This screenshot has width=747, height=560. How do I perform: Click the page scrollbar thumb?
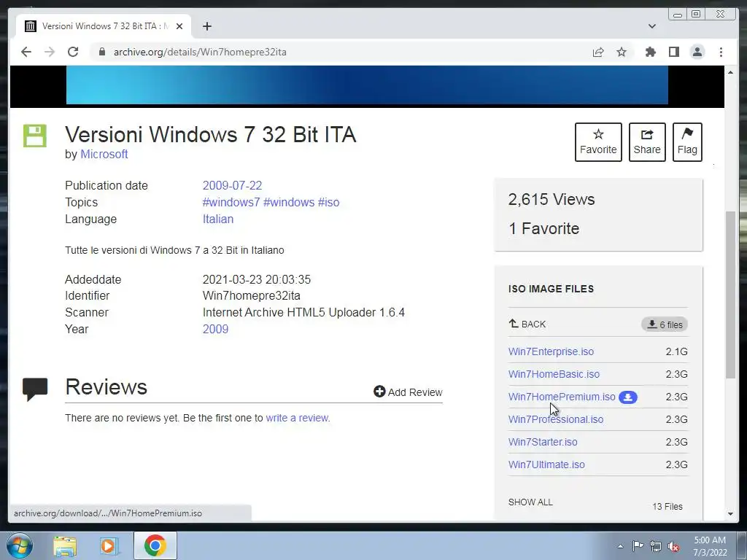coord(730,295)
